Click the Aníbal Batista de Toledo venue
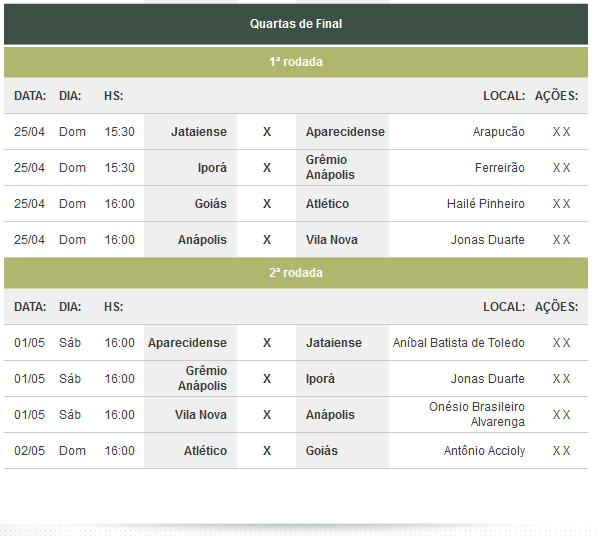 [458, 343]
